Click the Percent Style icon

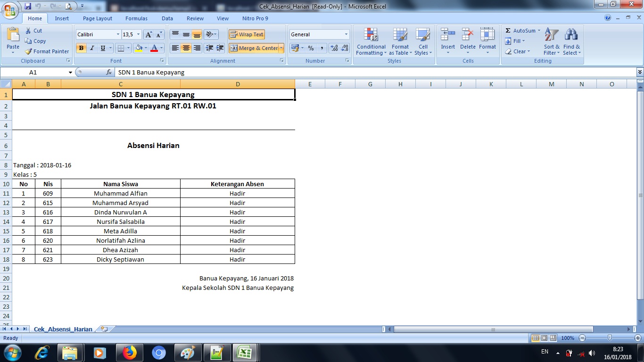312,49
